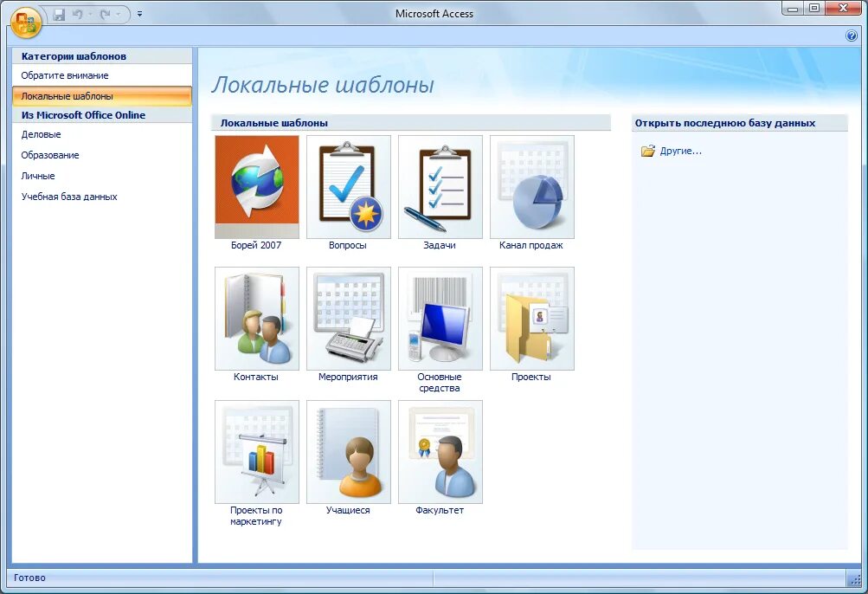This screenshot has width=868, height=594.
Task: Click the Канал продаж caption text
Action: click(x=530, y=245)
